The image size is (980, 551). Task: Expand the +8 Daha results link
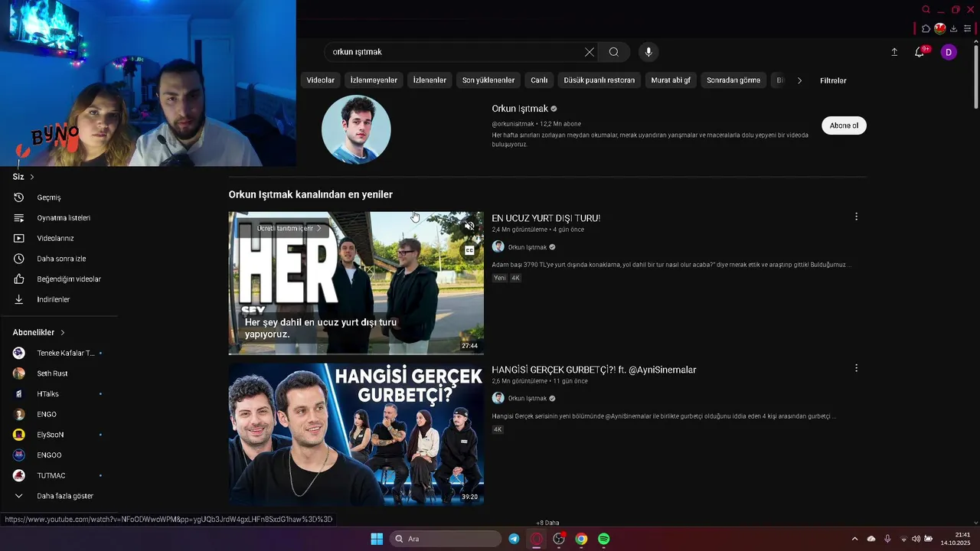point(547,523)
